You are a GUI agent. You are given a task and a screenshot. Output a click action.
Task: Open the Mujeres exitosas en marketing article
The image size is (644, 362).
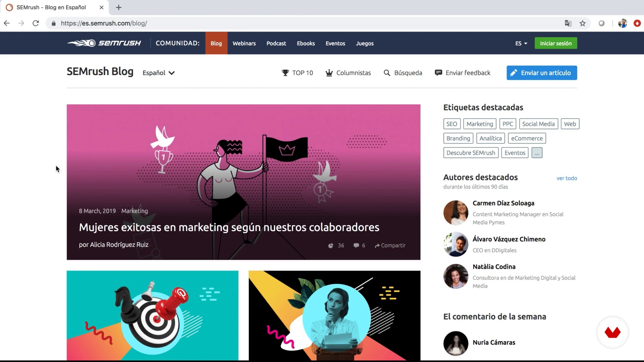[229, 227]
